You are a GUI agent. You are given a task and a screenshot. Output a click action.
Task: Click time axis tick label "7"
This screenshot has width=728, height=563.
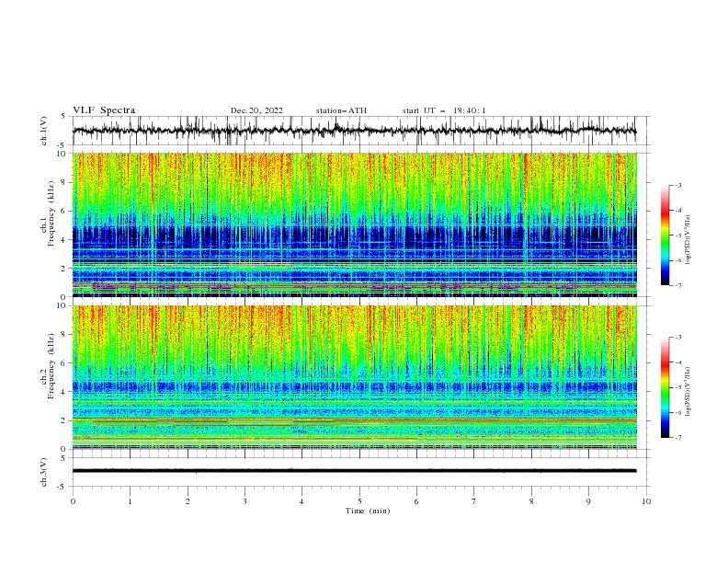(474, 501)
